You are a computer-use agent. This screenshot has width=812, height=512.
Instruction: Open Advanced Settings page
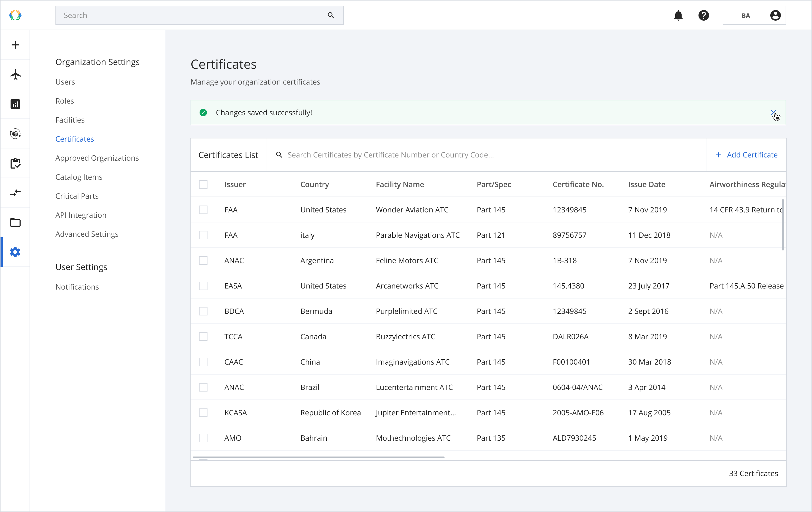tap(87, 234)
